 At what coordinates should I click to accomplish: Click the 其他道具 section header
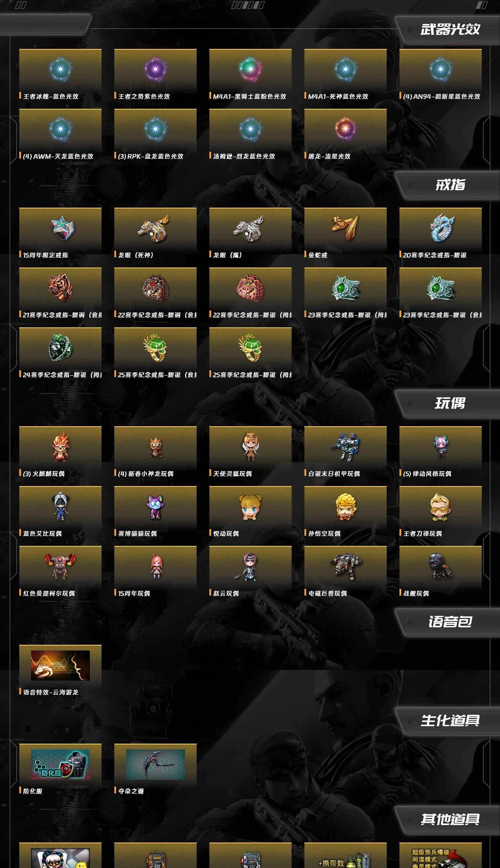tap(450, 819)
